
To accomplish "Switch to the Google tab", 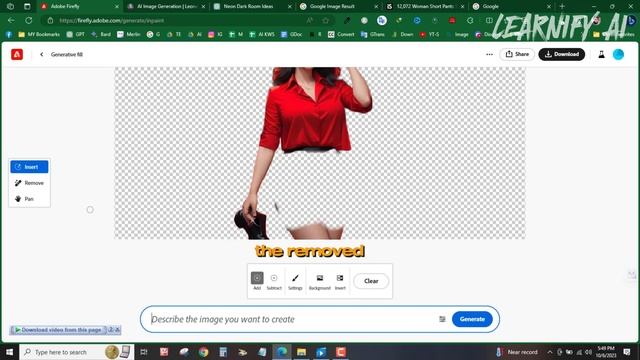I will click(x=511, y=7).
